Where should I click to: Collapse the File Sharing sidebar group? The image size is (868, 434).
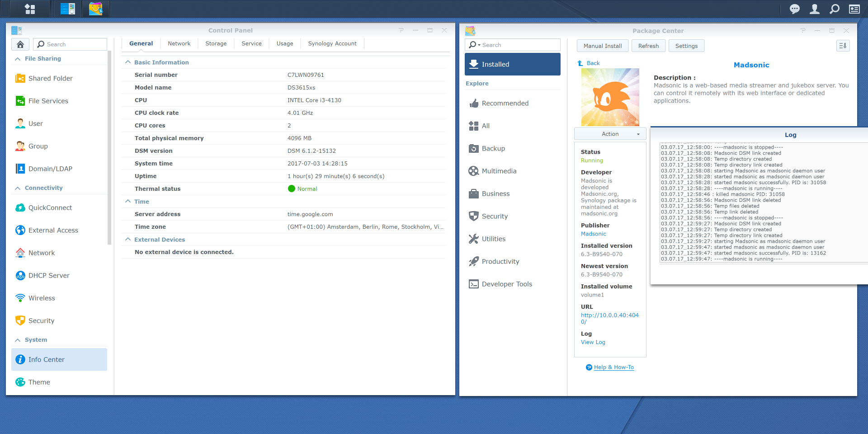18,59
